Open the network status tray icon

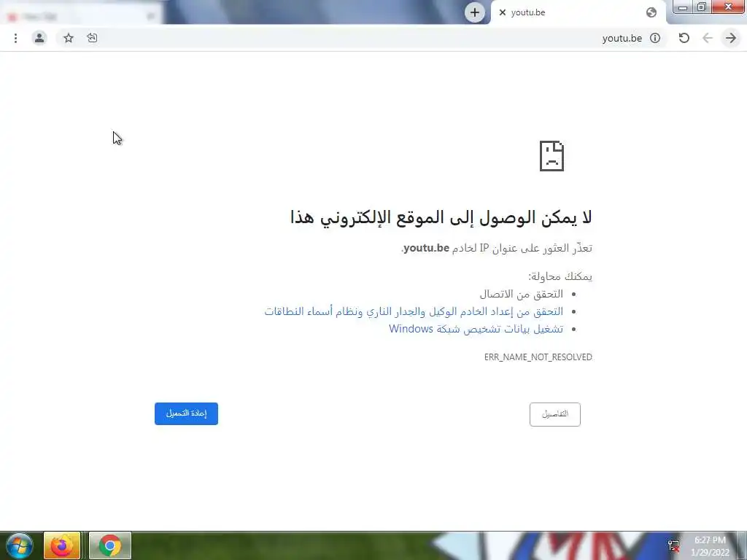pos(673,545)
